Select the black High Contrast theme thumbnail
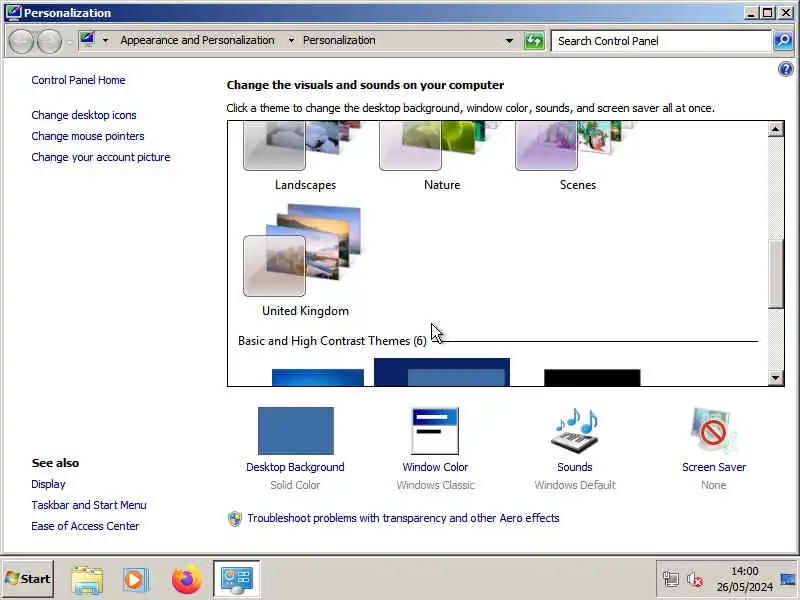Image resolution: width=800 pixels, height=600 pixels. 592,378
